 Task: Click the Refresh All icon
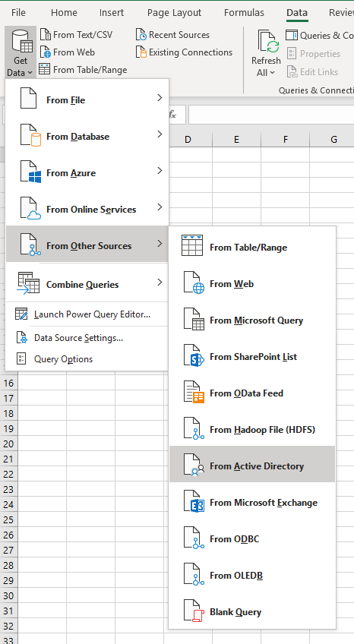tap(268, 42)
